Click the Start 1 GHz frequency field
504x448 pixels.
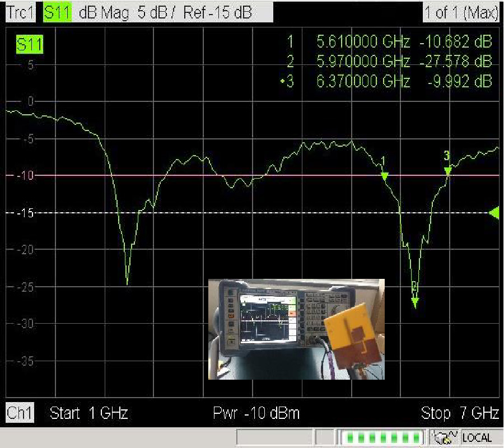89,413
